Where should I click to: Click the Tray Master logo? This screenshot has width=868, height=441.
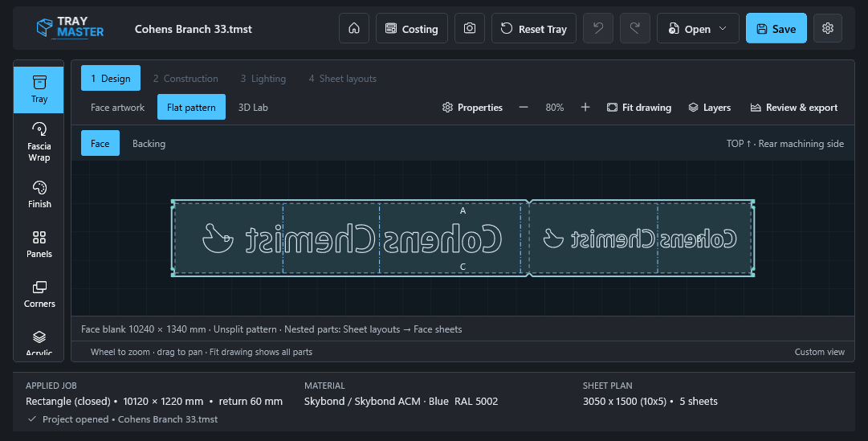point(70,27)
